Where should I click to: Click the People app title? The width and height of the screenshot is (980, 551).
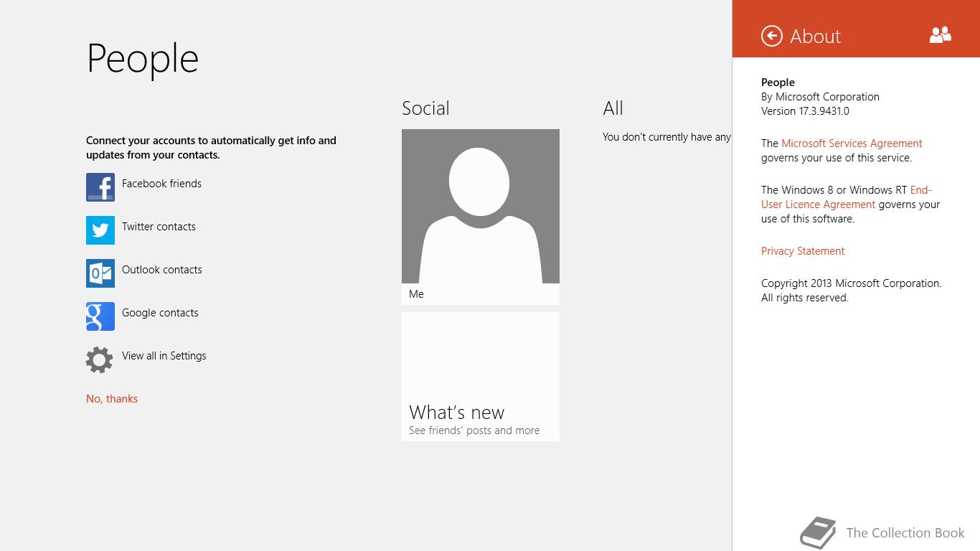click(x=142, y=59)
